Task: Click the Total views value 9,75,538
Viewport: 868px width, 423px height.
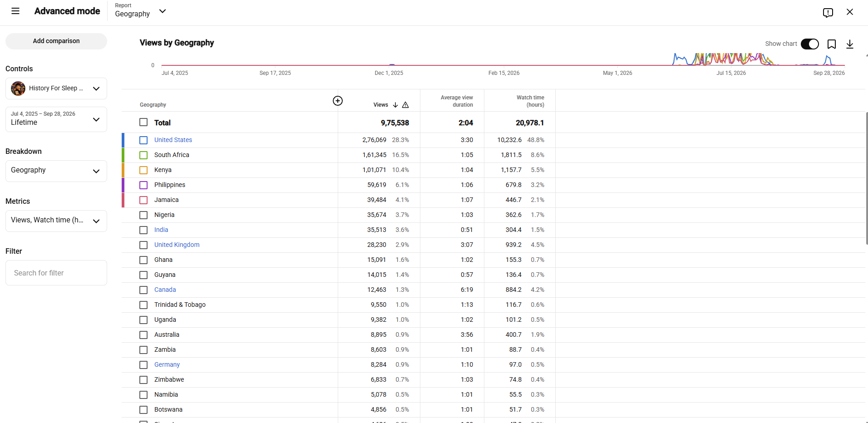Action: (395, 123)
